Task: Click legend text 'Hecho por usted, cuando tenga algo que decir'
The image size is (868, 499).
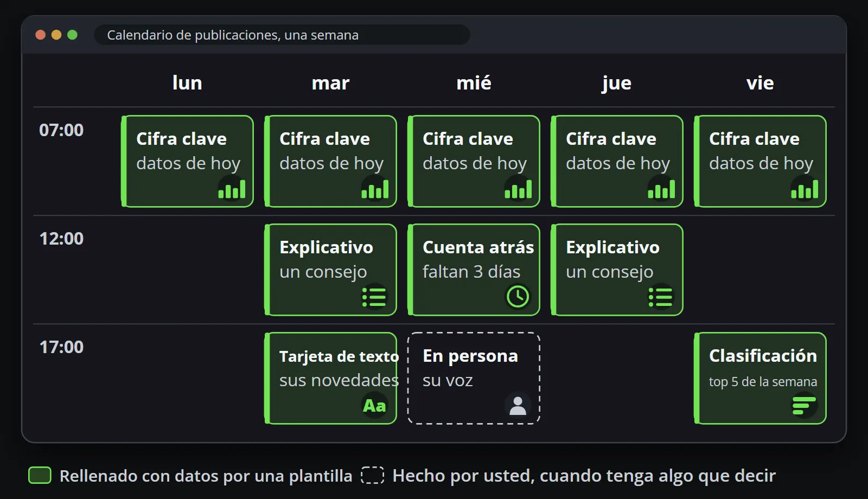Action: click(x=584, y=476)
